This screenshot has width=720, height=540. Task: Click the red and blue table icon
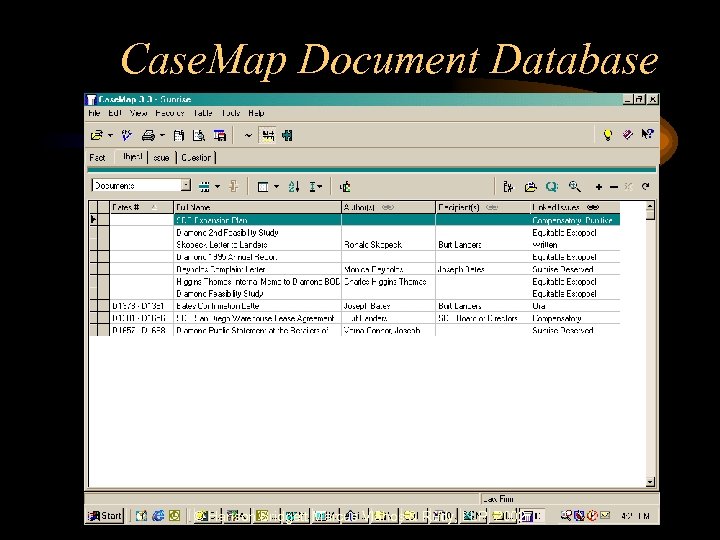pyautogui.click(x=220, y=135)
